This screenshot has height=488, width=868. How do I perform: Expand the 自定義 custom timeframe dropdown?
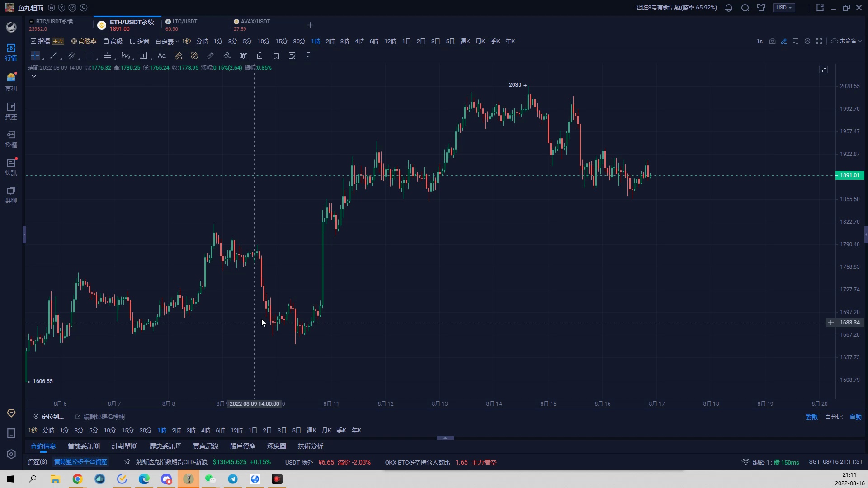click(x=167, y=41)
